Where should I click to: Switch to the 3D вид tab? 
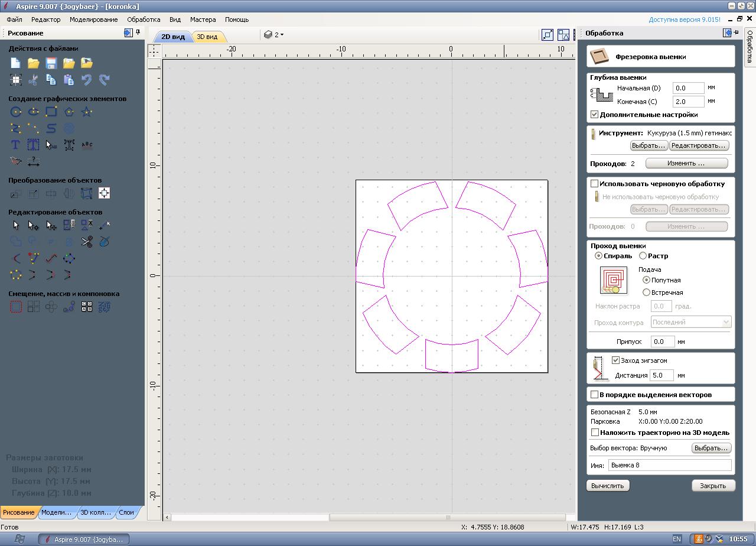[x=207, y=37]
